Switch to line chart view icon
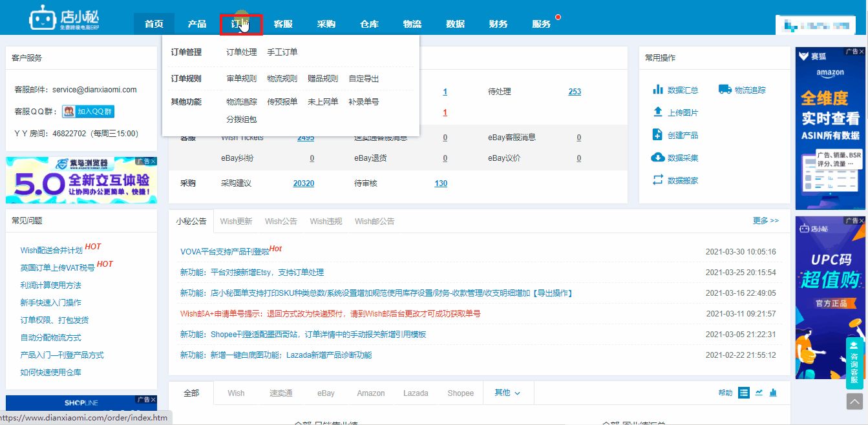Viewport: 868px width, 425px height. tap(759, 393)
